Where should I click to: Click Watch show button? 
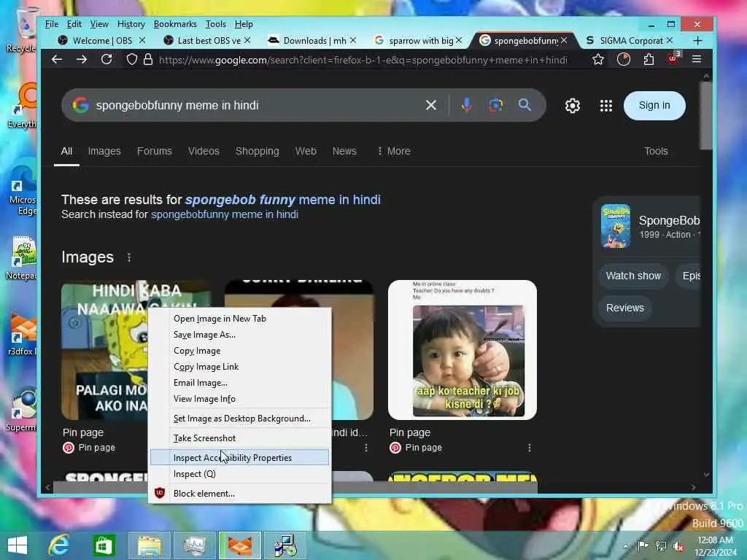[633, 276]
